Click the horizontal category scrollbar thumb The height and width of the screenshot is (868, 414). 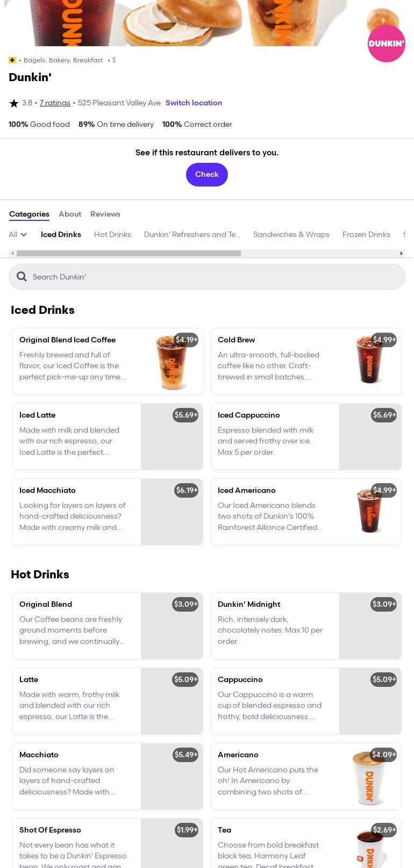click(129, 253)
